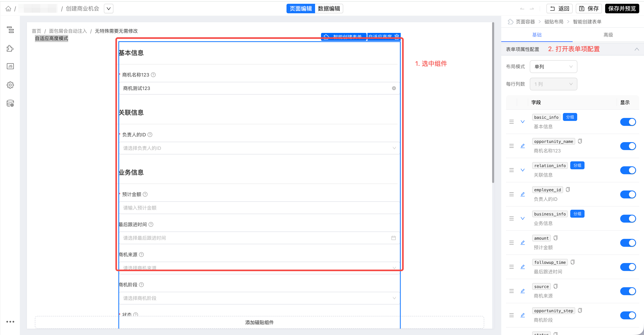
Task: Toggle display of opportunity_step field
Action: coord(628,316)
